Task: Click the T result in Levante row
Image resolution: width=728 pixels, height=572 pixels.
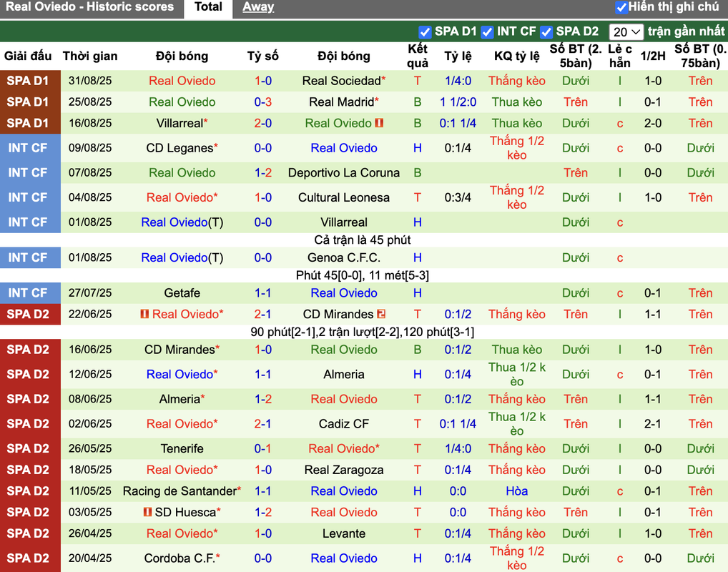Action: click(418, 533)
